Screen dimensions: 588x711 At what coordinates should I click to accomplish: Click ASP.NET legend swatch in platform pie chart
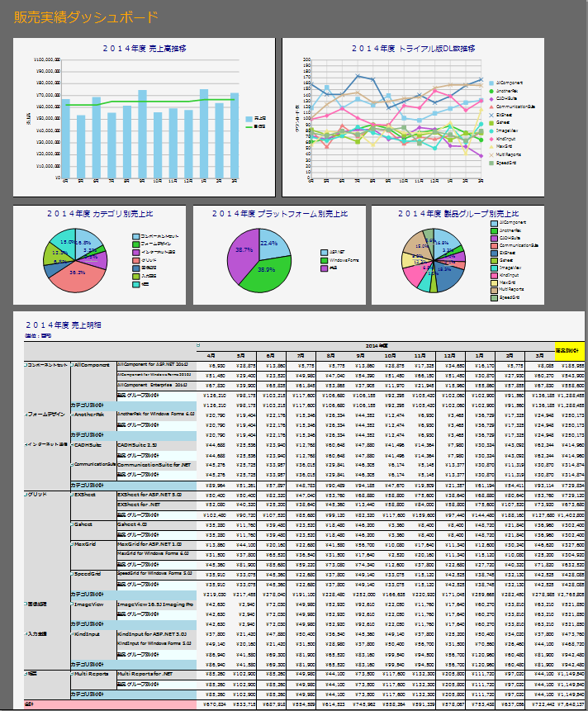pos(325,253)
